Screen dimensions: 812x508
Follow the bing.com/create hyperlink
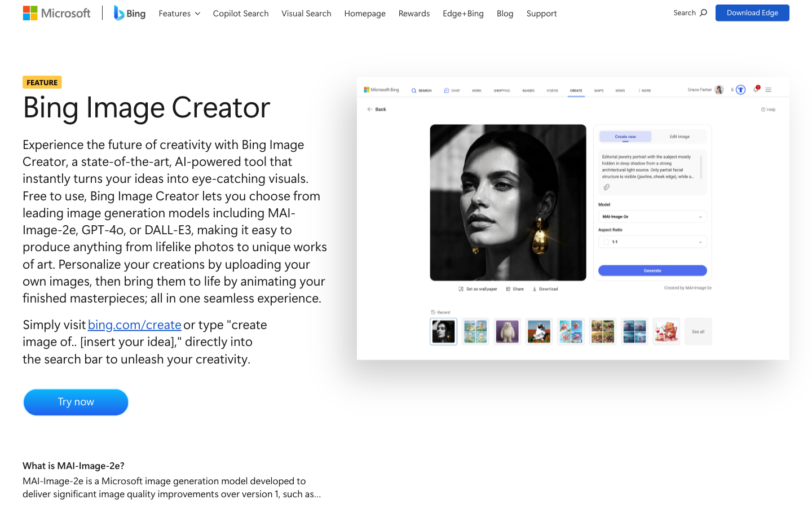(135, 325)
